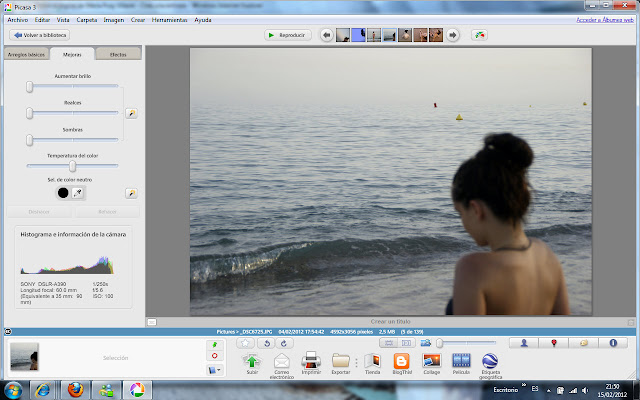Image resolution: width=640 pixels, height=400 pixels.
Task: Open people panel person icon
Action: tap(524, 343)
